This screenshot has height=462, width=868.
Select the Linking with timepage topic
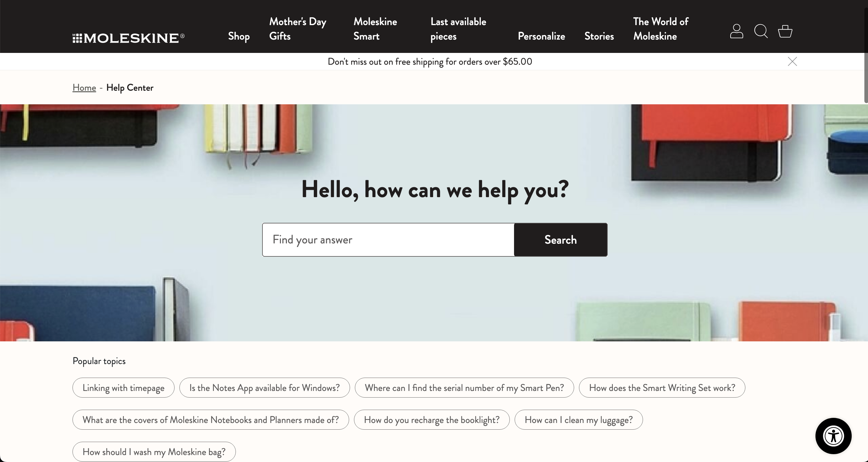123,387
